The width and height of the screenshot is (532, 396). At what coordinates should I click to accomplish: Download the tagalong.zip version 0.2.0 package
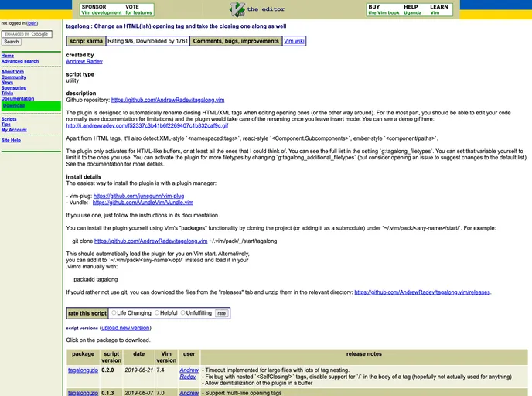(x=83, y=370)
